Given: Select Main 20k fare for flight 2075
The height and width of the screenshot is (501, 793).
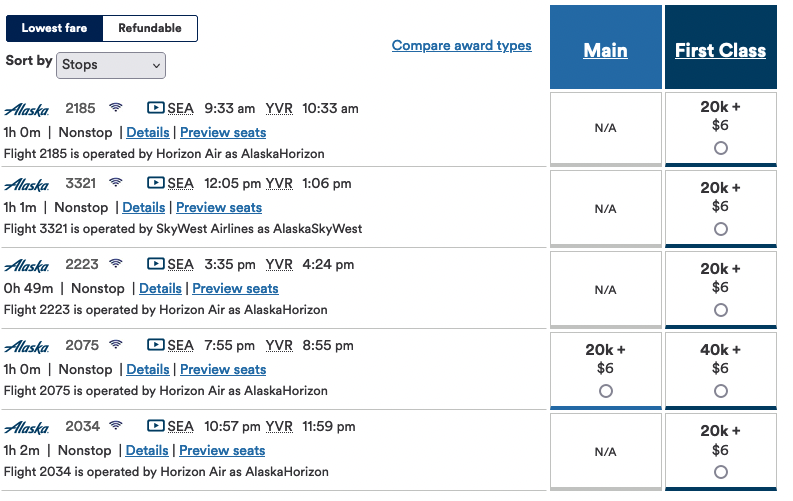Looking at the screenshot, I should pos(606,391).
